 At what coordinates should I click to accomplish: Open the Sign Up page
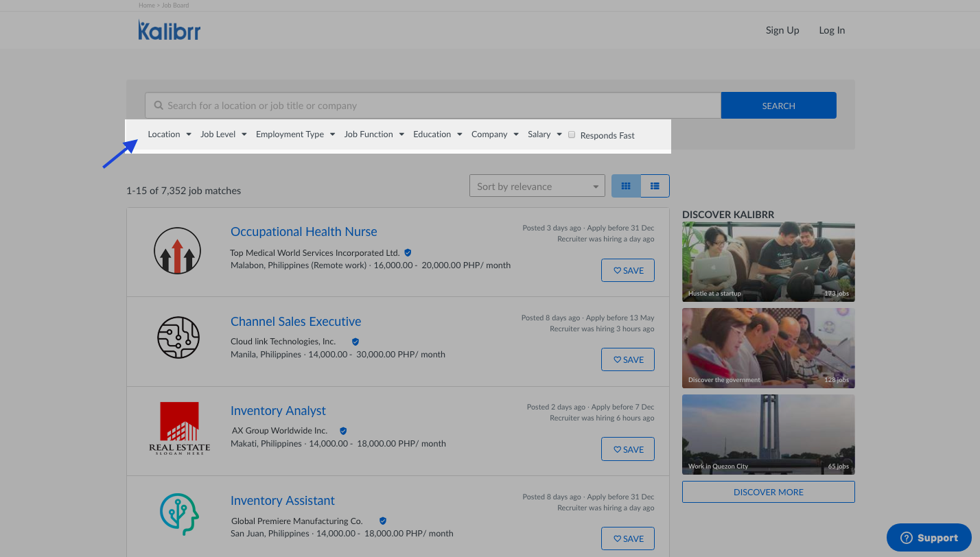pos(782,30)
